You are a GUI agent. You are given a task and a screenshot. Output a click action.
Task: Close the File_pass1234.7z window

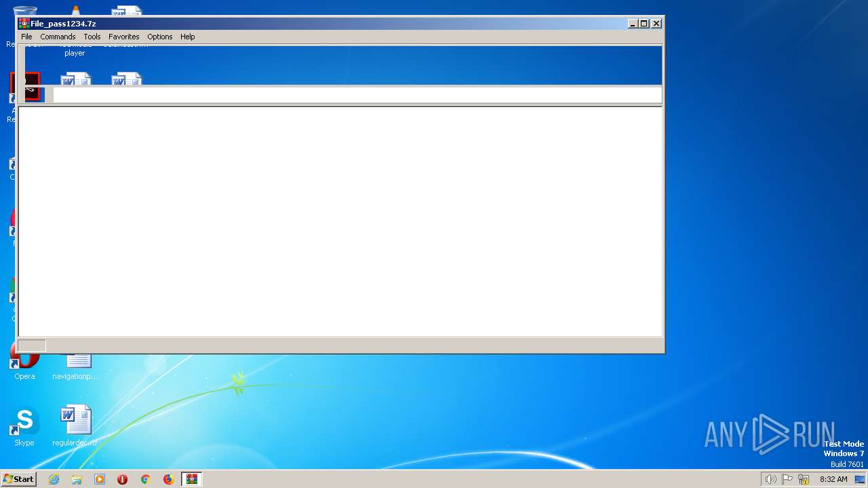pos(656,24)
